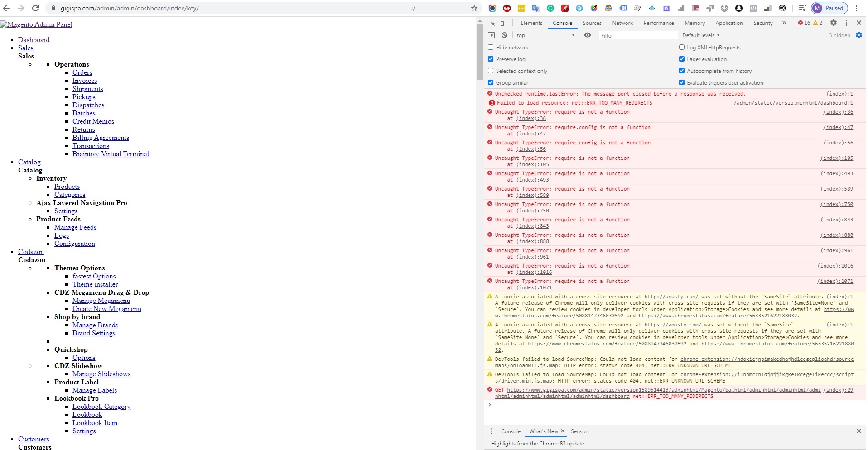This screenshot has width=868, height=450.
Task: Clear the console messages
Action: [x=505, y=35]
